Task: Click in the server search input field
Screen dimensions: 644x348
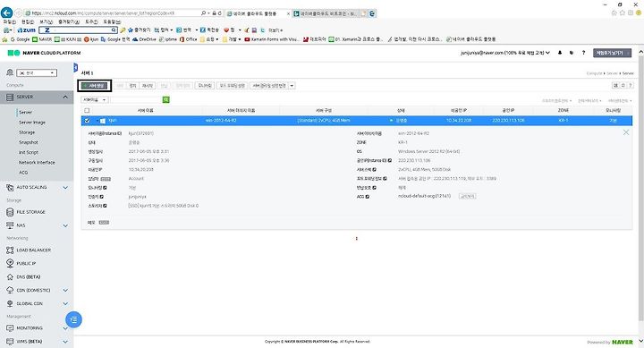Action: (x=136, y=100)
